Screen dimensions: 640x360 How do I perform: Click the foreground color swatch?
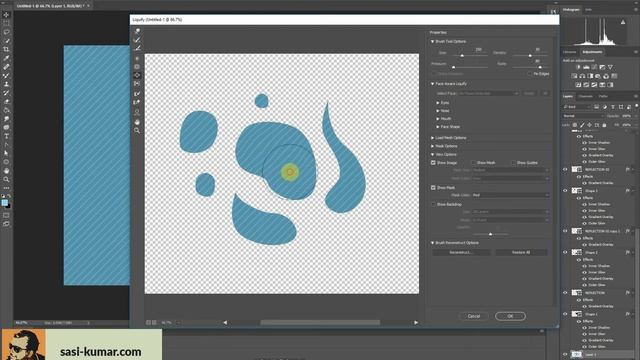(4, 202)
